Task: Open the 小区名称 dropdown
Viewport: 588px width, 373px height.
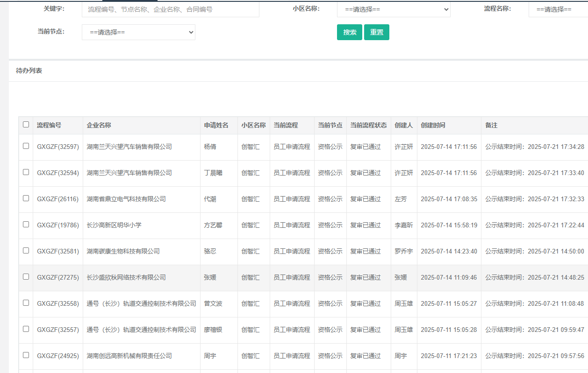Action: click(x=393, y=9)
